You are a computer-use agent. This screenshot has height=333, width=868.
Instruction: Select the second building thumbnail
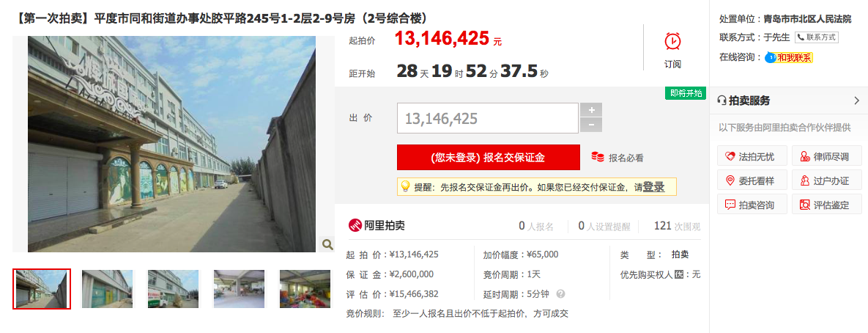(108, 289)
